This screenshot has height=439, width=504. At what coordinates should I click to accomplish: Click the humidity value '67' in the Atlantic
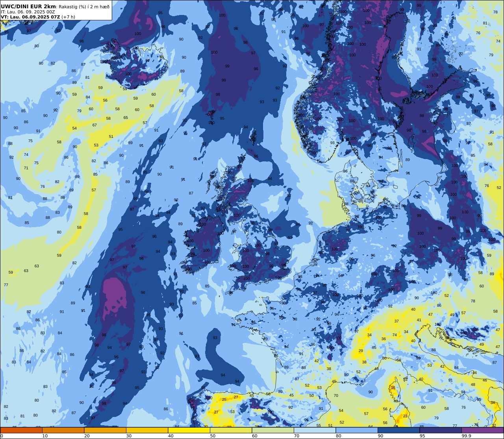tap(94, 125)
